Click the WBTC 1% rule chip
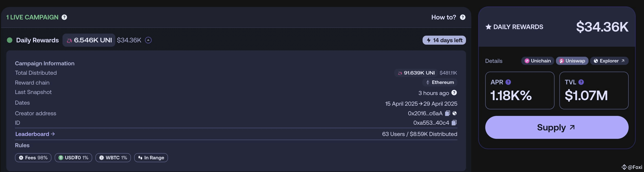The width and height of the screenshot is (644, 172). [113, 158]
